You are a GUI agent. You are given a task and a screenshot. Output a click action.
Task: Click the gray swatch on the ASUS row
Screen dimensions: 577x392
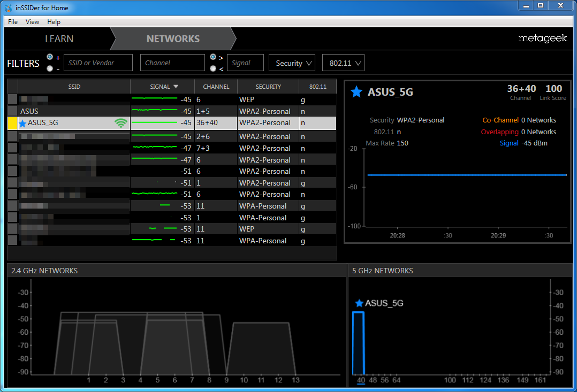(x=12, y=111)
